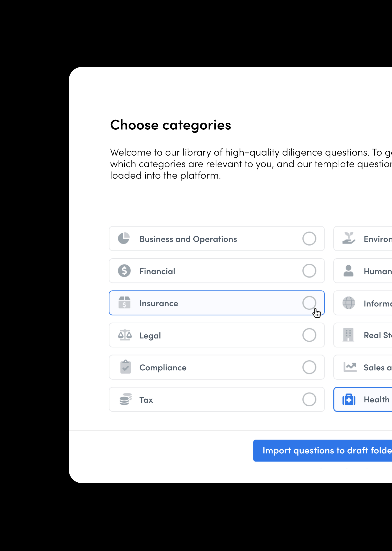Choose the Health category card
Image resolution: width=392 pixels, height=551 pixels.
click(372, 399)
